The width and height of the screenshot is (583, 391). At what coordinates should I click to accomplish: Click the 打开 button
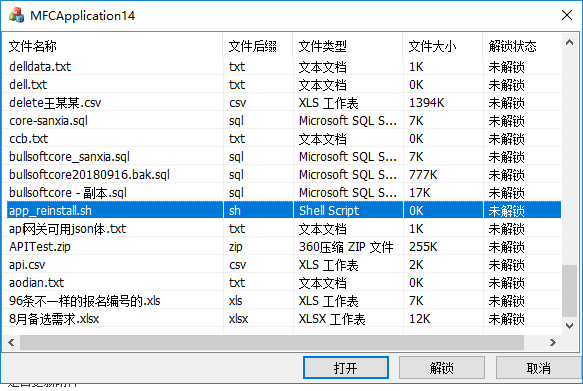pyautogui.click(x=346, y=368)
